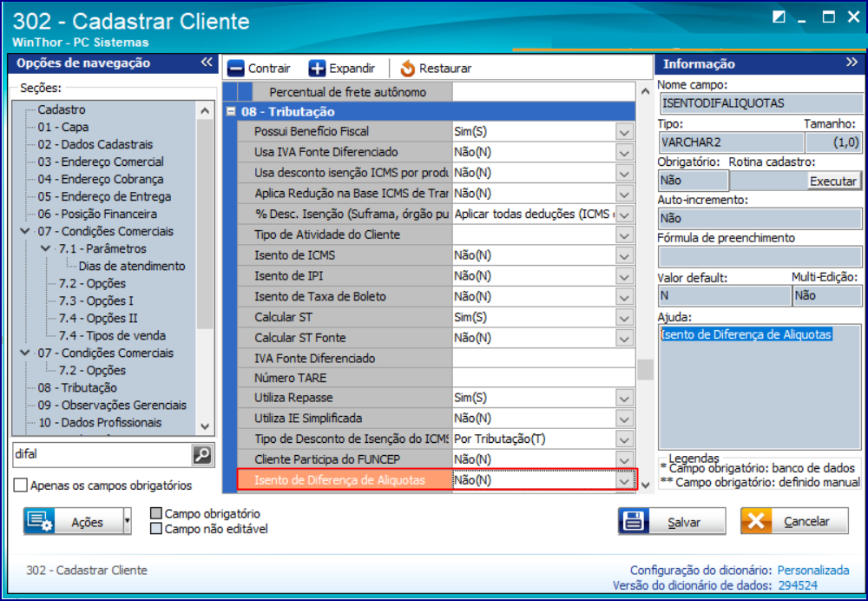Click the Contrair minus icon
The width and height of the screenshot is (868, 601).
[236, 69]
